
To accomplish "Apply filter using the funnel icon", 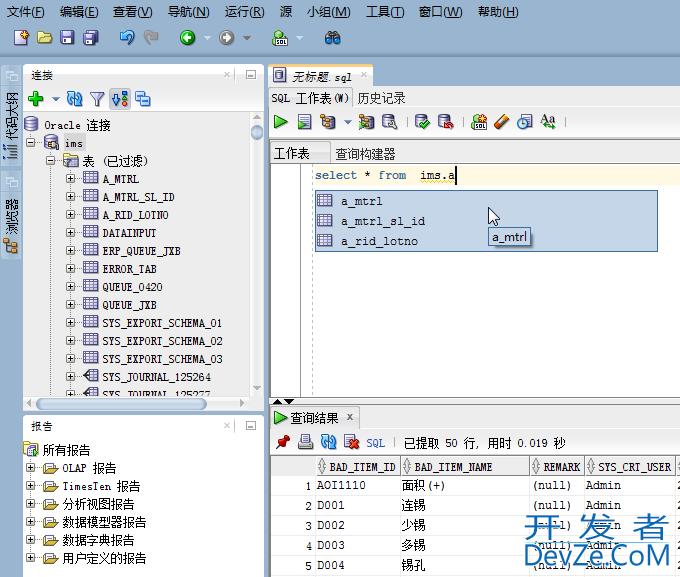I will pyautogui.click(x=97, y=99).
